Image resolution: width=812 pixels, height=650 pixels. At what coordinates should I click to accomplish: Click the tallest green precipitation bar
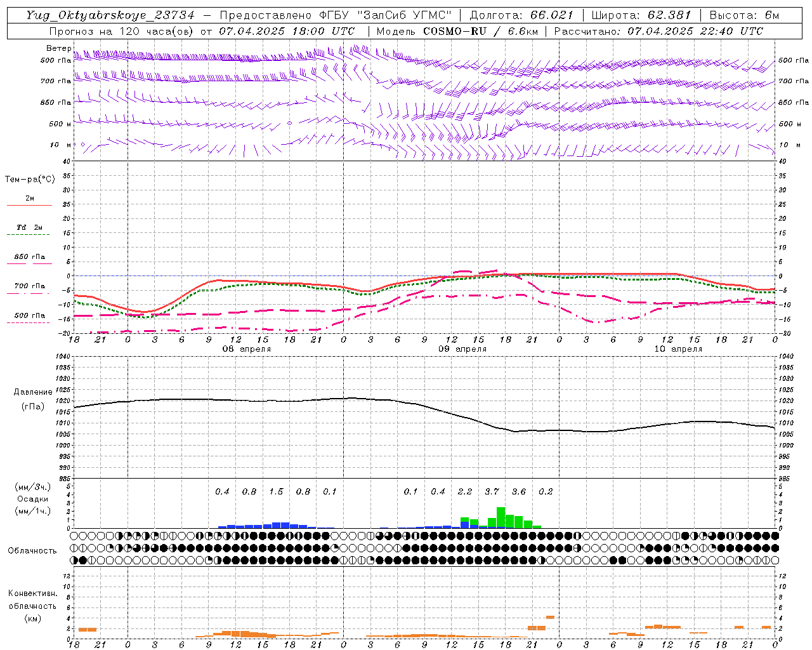(501, 517)
